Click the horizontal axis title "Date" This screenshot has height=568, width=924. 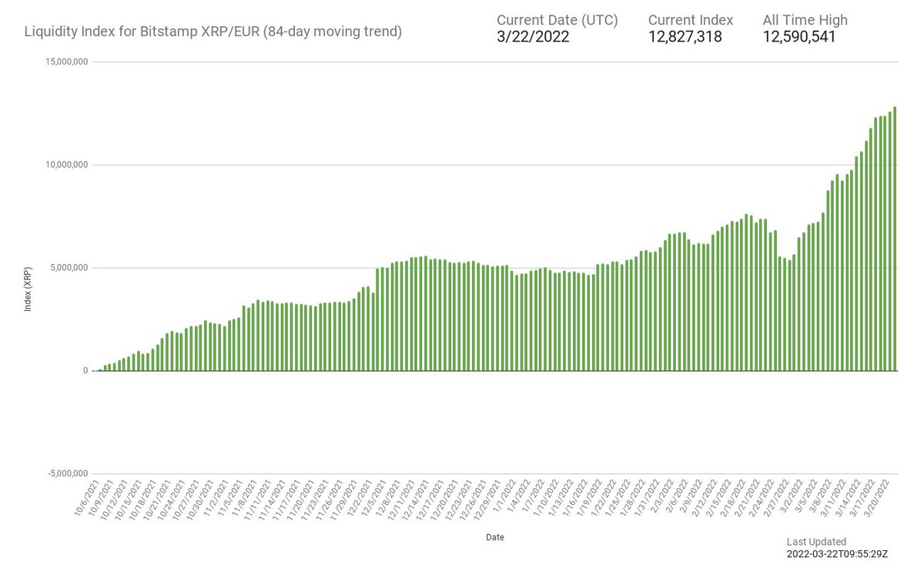495,537
